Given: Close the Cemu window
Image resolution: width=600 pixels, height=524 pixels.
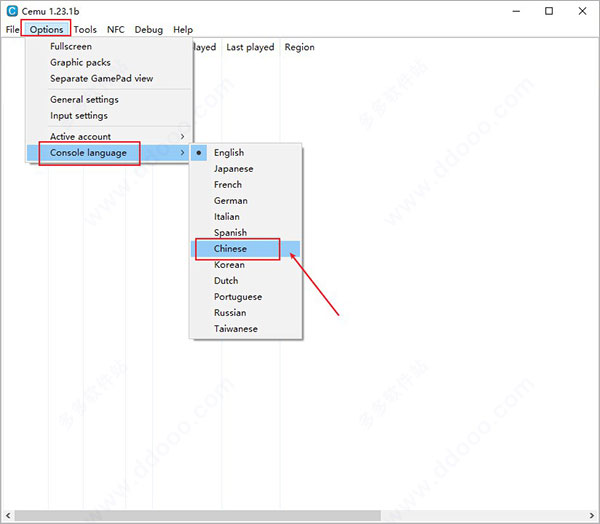Looking at the screenshot, I should [x=582, y=11].
